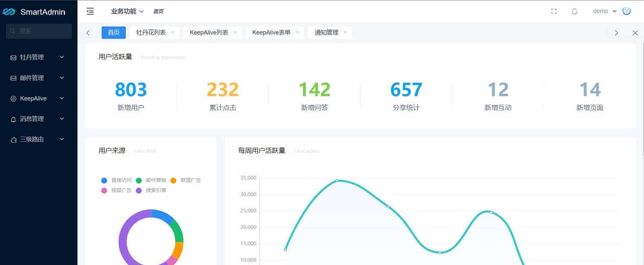This screenshot has height=265, width=644.
Task: Click the 用户来源 card title
Action: 112,150
